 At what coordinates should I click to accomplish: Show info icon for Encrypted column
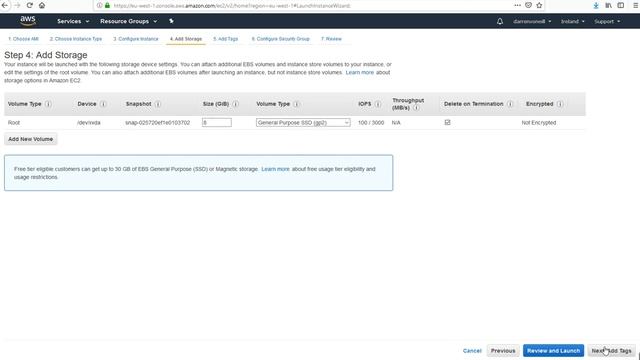point(560,104)
